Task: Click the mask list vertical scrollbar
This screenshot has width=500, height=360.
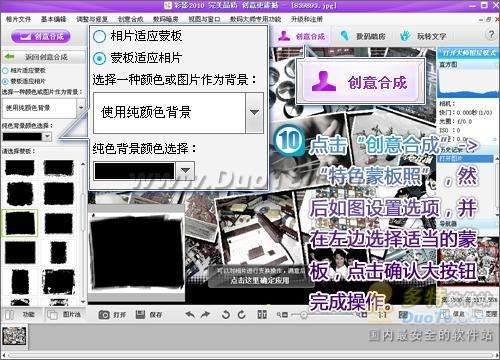Action: [x=83, y=232]
